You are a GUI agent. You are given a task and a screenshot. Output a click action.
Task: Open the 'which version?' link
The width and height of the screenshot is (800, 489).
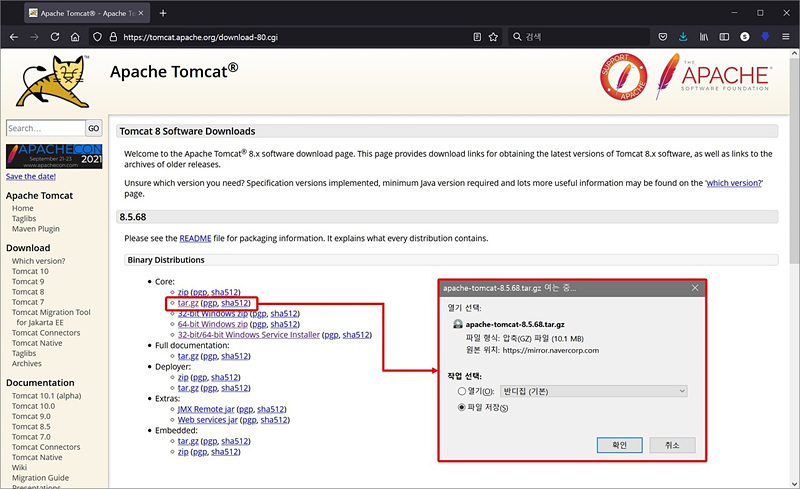tap(734, 183)
